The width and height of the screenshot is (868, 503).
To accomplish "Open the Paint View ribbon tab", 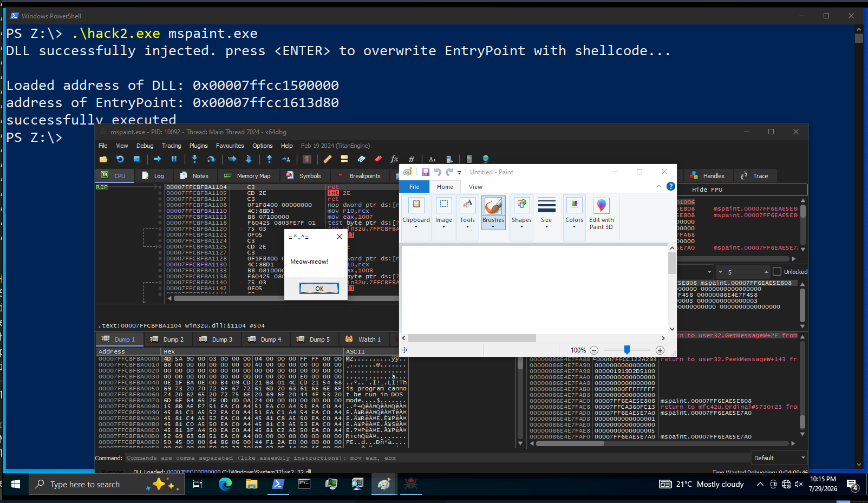I will point(475,187).
